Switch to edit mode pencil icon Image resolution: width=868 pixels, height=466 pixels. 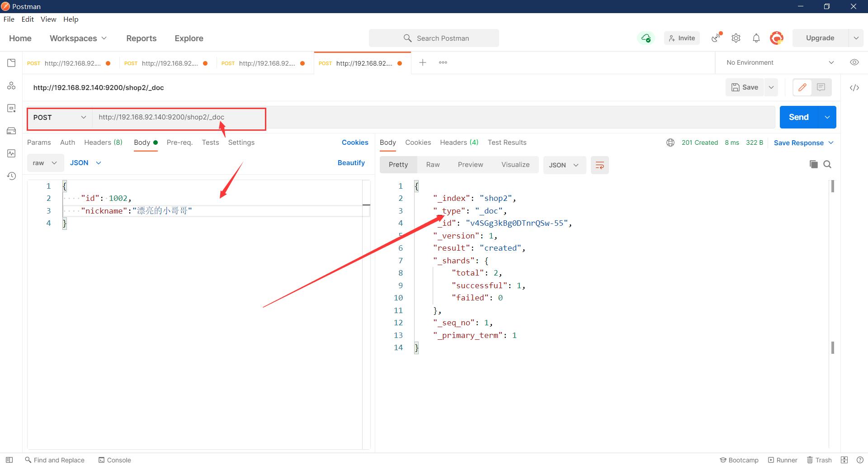pos(802,87)
